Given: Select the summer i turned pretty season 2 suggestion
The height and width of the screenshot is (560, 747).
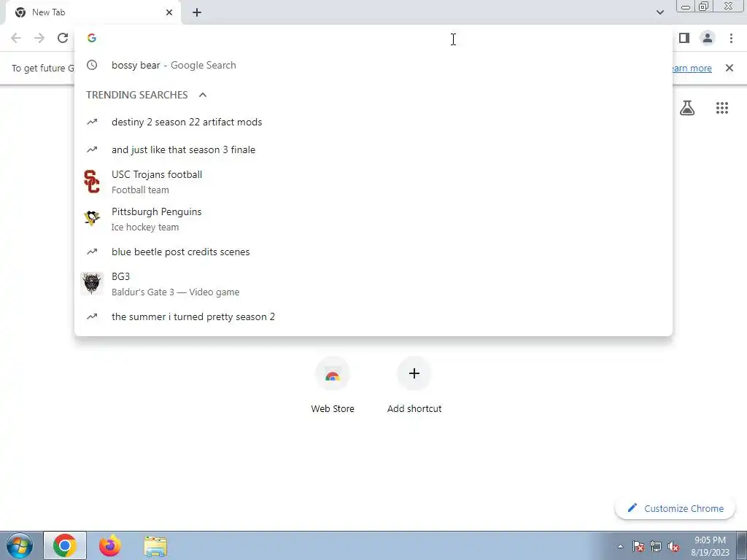Looking at the screenshot, I should pyautogui.click(x=373, y=316).
